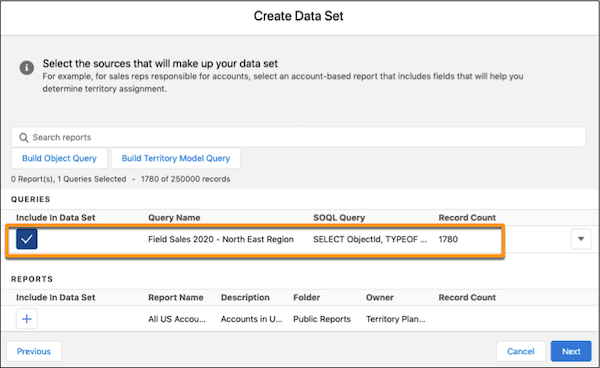Click the query record count 1780
The image size is (600, 368).
pyautogui.click(x=448, y=239)
